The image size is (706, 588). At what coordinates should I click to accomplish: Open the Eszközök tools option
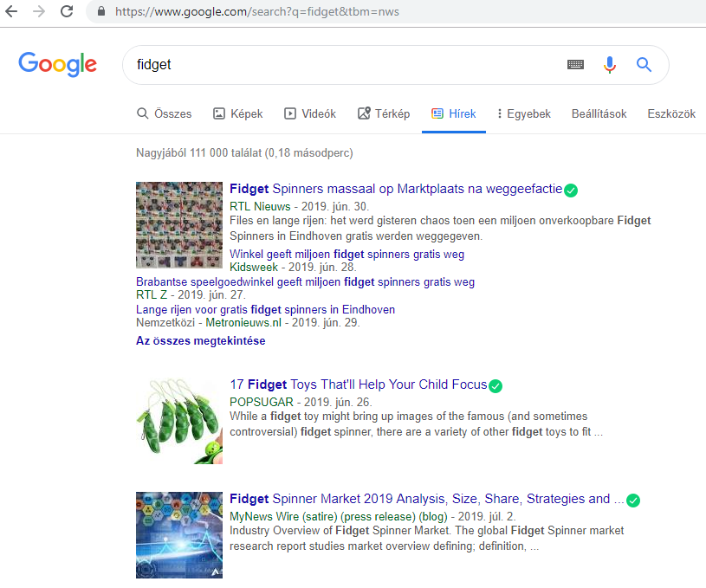671,114
